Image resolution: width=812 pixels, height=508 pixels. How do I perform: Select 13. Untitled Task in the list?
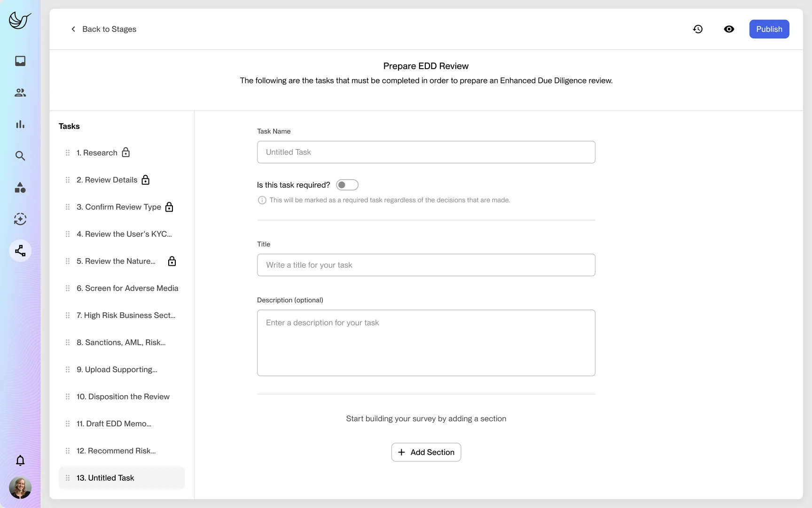click(122, 478)
